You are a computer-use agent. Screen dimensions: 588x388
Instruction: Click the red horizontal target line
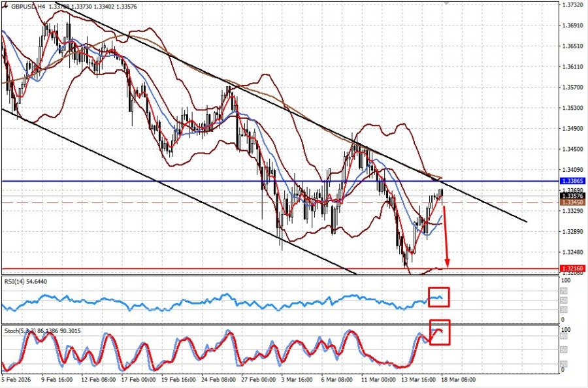pyautogui.click(x=280, y=268)
